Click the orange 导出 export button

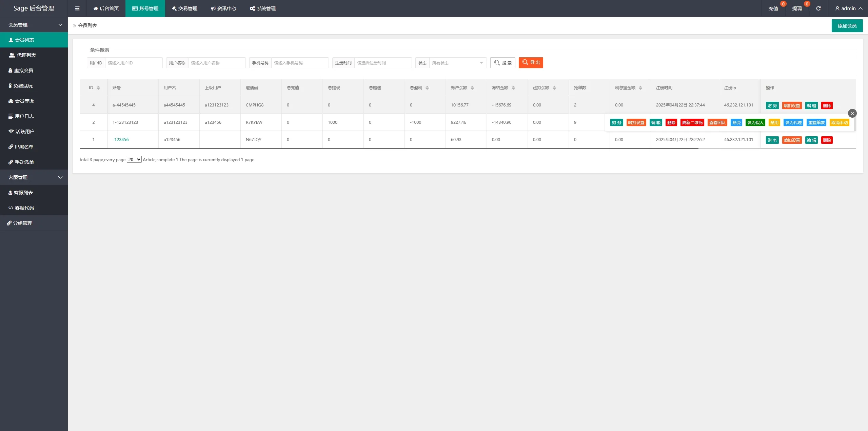tap(531, 63)
